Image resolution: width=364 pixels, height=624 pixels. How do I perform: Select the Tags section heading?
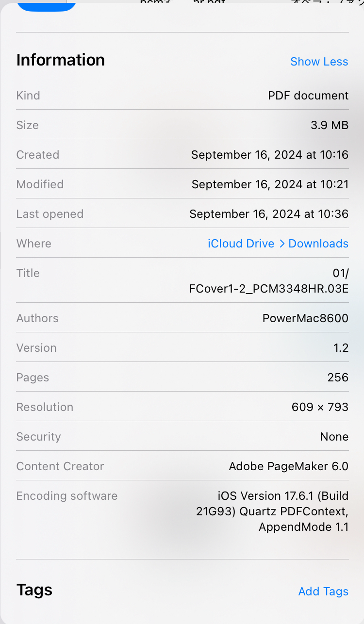click(x=34, y=590)
